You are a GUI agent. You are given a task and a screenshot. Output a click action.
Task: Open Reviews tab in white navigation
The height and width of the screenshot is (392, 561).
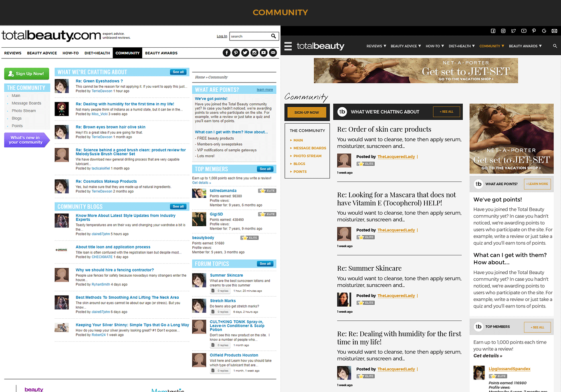[x=13, y=53]
